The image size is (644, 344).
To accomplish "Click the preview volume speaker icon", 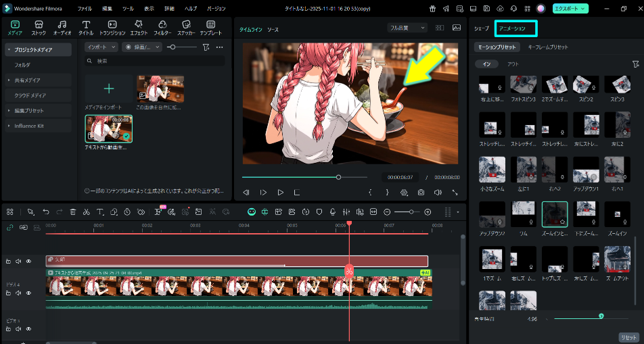I will click(438, 192).
